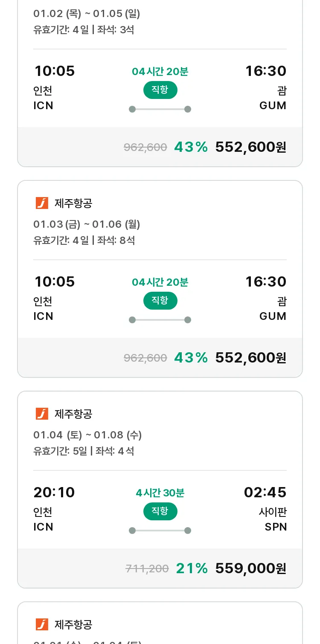
Task: Open 559,000원 price for Saipan flight
Action: [251, 569]
